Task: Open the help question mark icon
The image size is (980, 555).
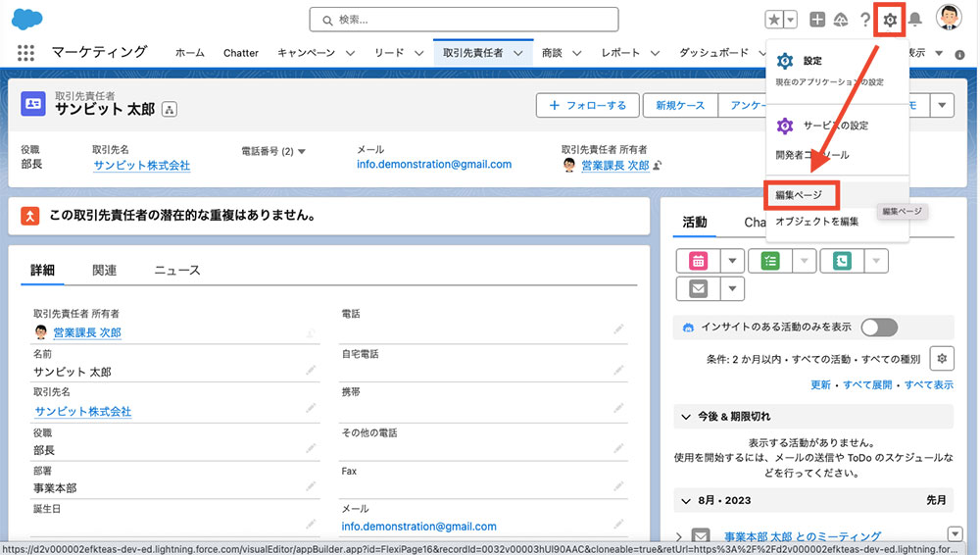Action: 865,20
